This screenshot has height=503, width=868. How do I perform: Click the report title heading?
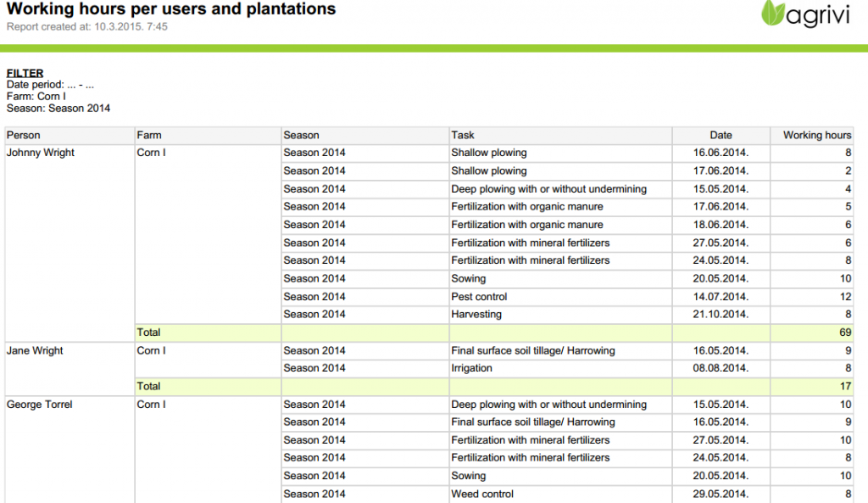pyautogui.click(x=171, y=9)
